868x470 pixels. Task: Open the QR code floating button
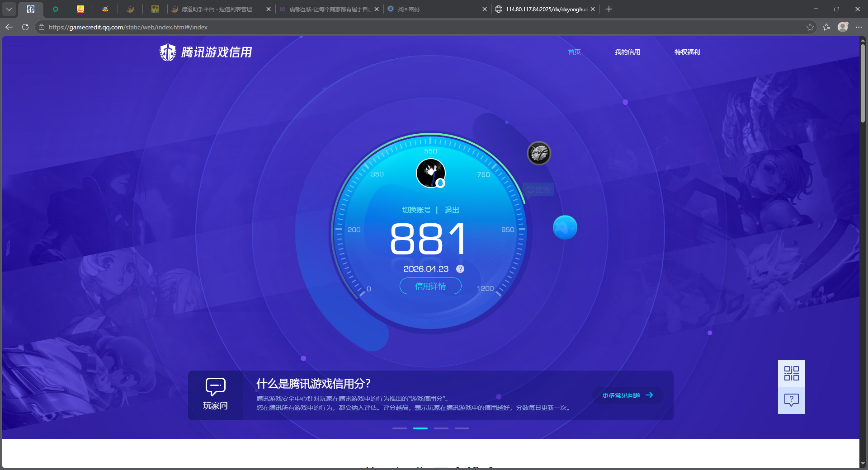tap(792, 373)
